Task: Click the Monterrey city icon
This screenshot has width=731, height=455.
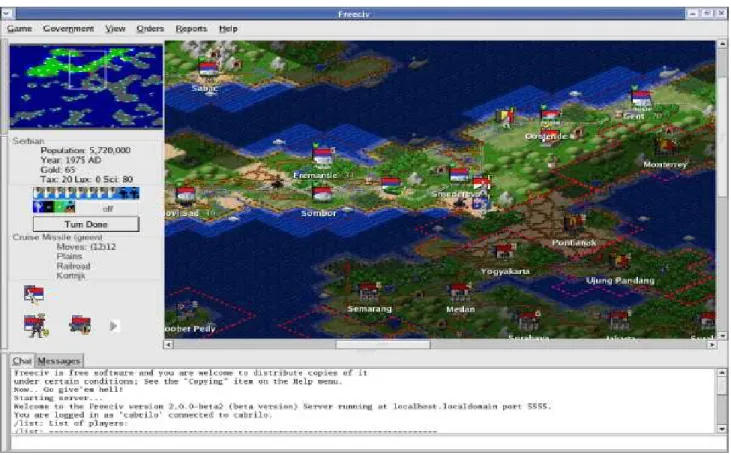Action: [x=666, y=147]
